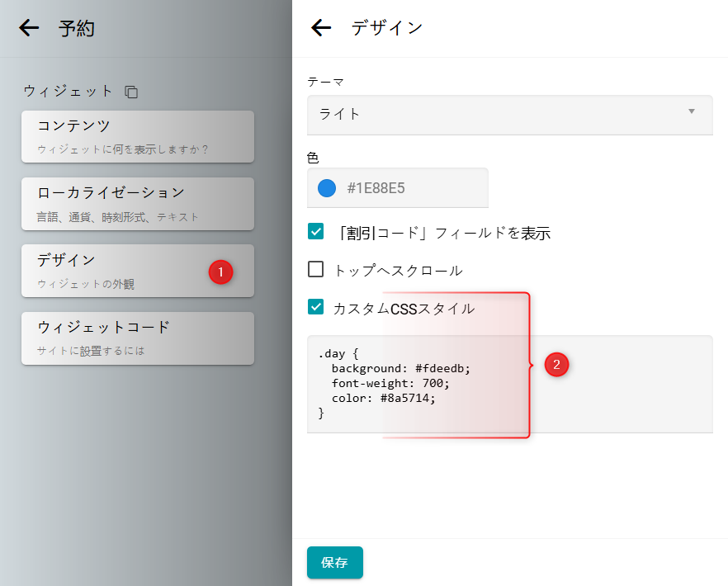
Task: Click the デザイン page title
Action: (x=387, y=28)
